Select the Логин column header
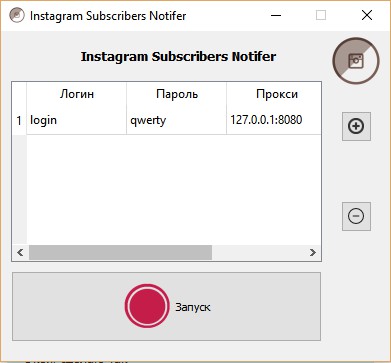The height and width of the screenshot is (363, 391). coord(77,94)
